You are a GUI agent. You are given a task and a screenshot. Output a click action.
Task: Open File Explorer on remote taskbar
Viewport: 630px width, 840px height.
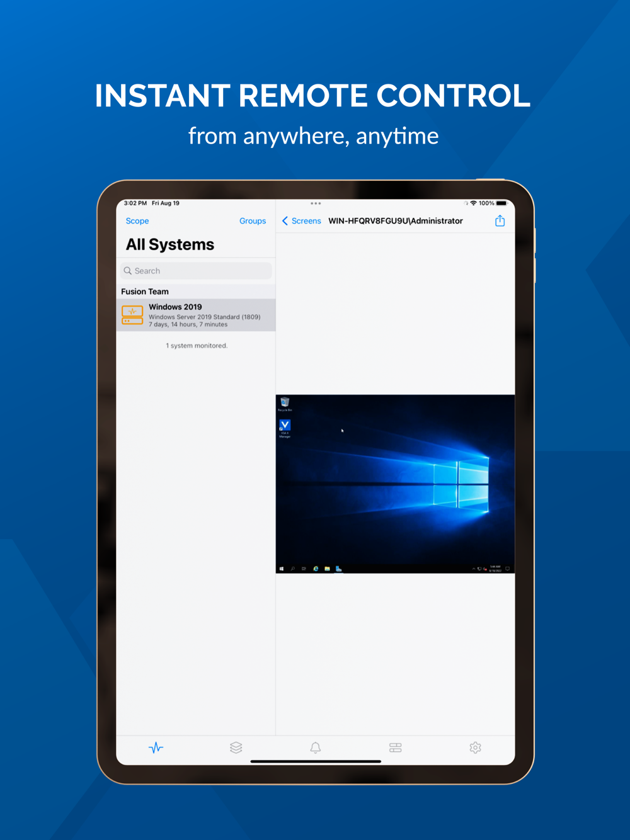point(327,569)
